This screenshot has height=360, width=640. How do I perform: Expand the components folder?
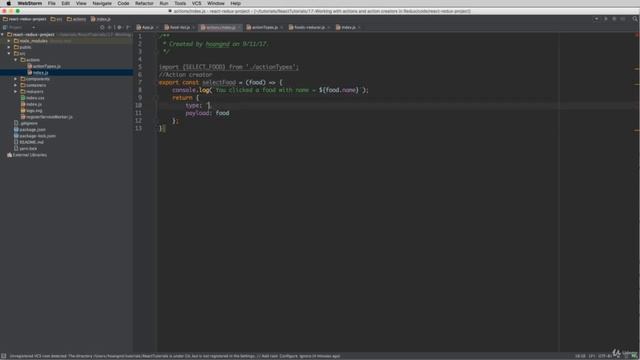coord(16,79)
